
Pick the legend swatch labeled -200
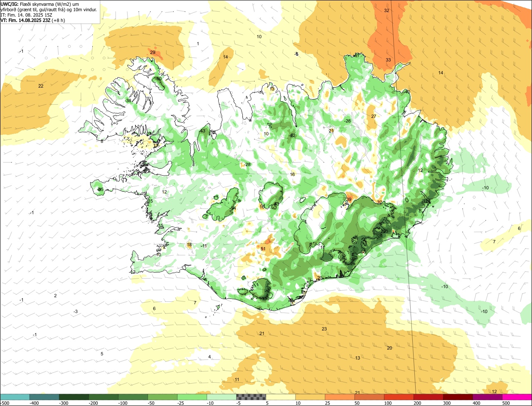(103, 397)
